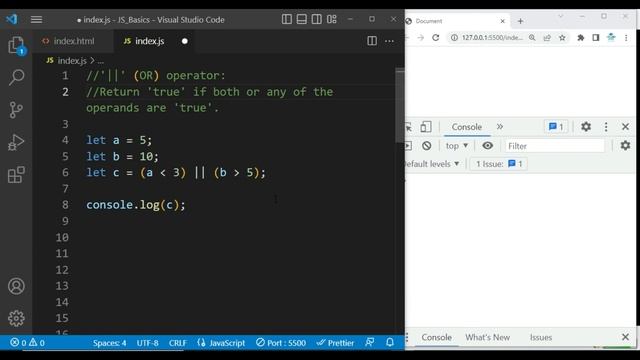Open Source Control view in activity bar
This screenshot has height=360, width=640.
pyautogui.click(x=16, y=110)
